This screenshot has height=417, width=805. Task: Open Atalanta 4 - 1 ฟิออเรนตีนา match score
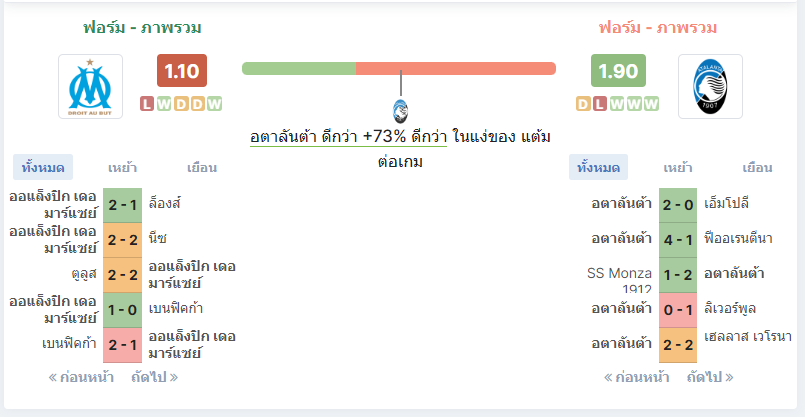(678, 240)
